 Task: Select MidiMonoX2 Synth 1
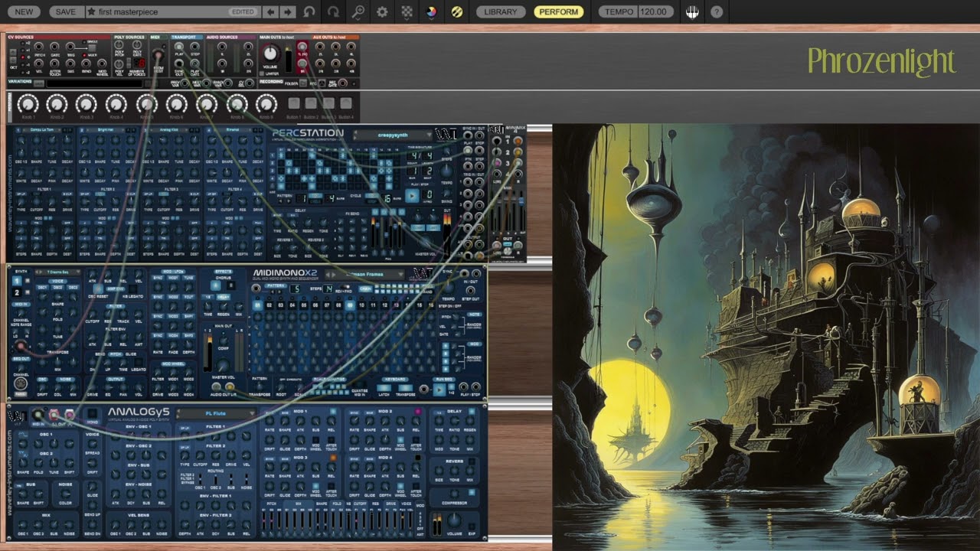[17, 282]
